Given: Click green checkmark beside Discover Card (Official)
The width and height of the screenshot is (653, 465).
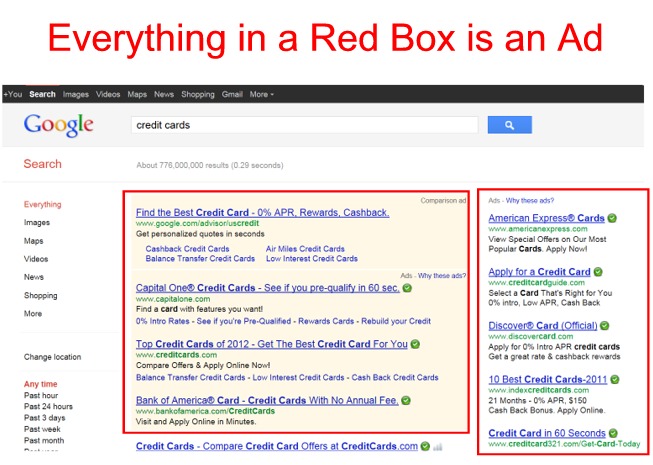Looking at the screenshot, I should [605, 326].
